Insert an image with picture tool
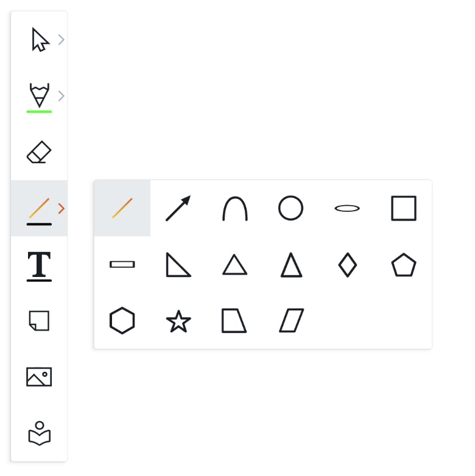This screenshot has width=475, height=476. (39, 377)
